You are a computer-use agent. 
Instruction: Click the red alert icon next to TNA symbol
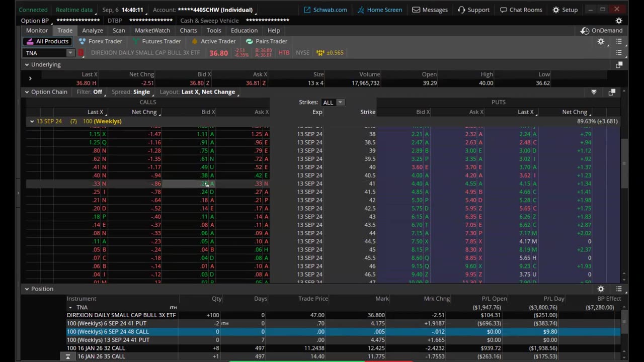[x=81, y=53]
